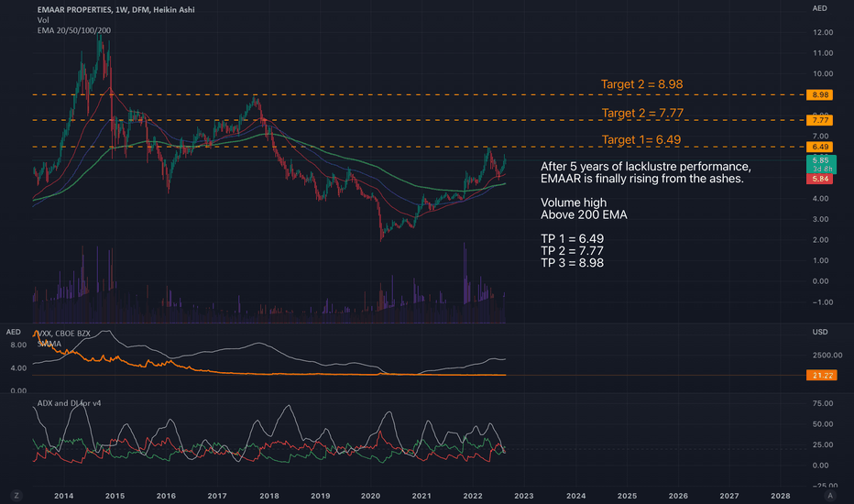Viewport: 854px width, 504px height.
Task: Click the 2014 label on the time axis
Action: click(x=64, y=496)
